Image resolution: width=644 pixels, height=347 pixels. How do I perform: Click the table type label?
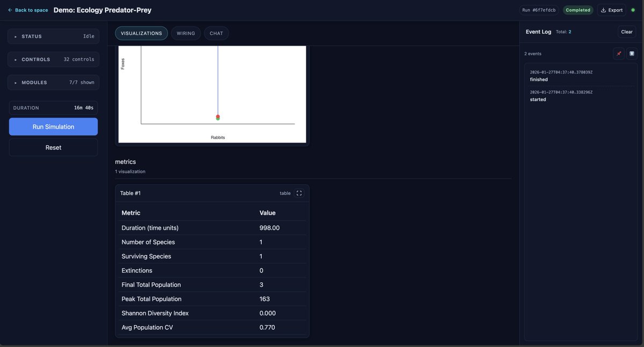pos(285,193)
